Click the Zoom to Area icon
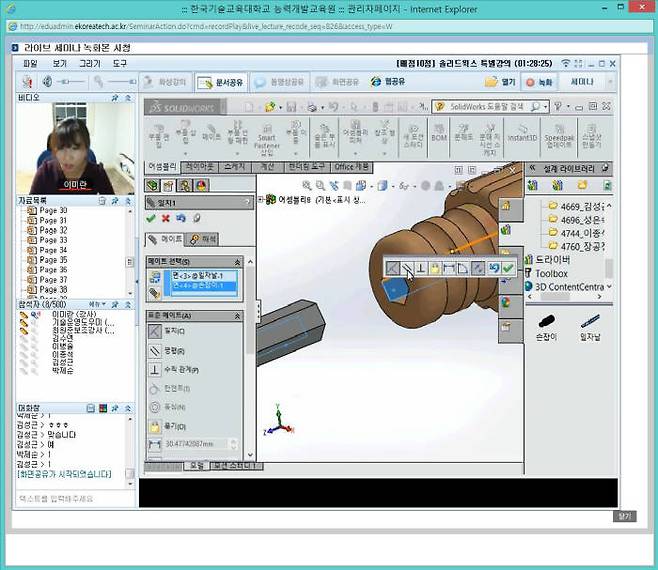Image resolution: width=658 pixels, height=570 pixels. (320, 185)
